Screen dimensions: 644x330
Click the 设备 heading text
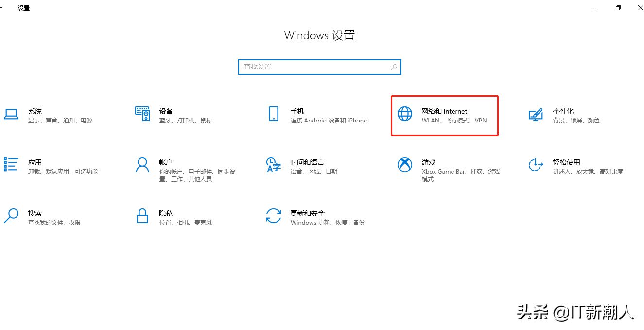pos(166,111)
